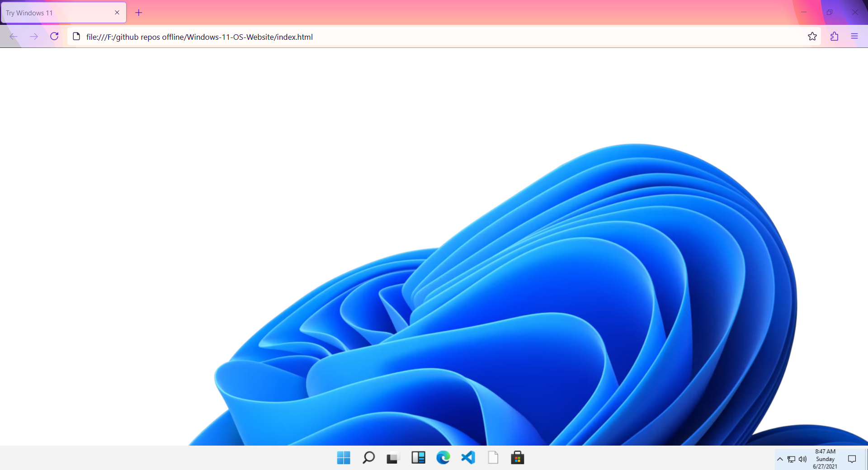Expand hidden tray icons chevron
Viewport: 868px width, 470px height.
(x=780, y=459)
